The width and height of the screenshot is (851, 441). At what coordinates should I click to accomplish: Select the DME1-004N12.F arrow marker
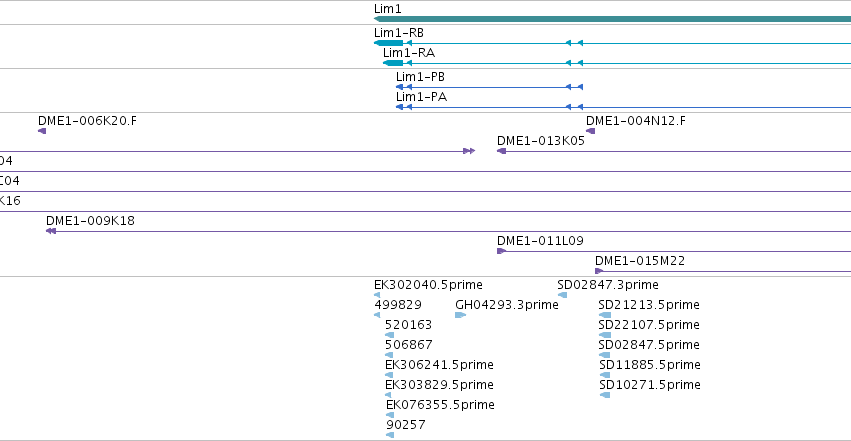[590, 131]
